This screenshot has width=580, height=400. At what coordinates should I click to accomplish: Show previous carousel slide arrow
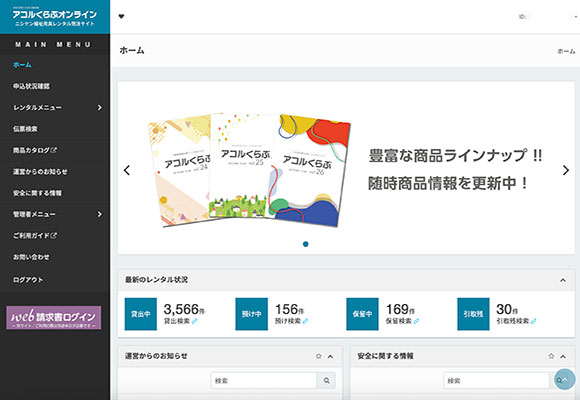coord(127,170)
